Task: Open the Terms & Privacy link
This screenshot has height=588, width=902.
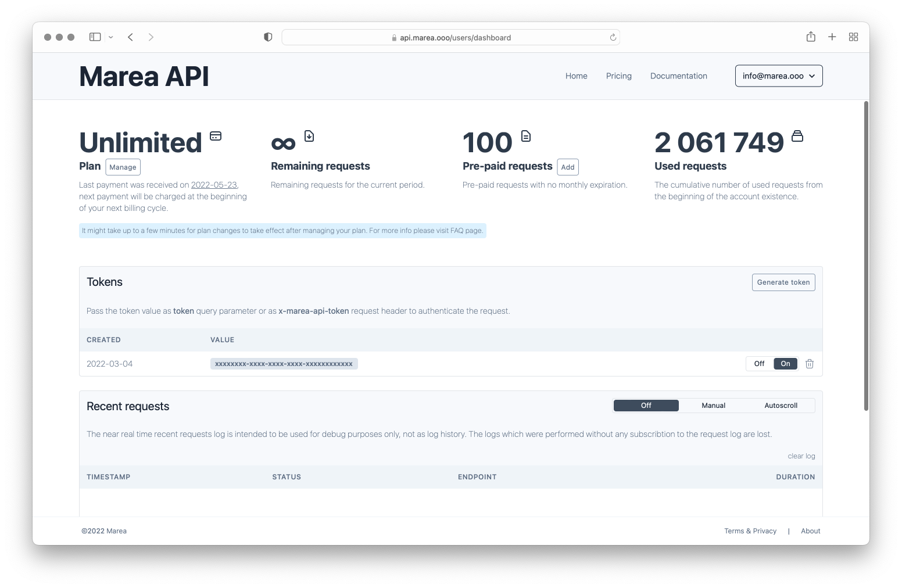Action: tap(750, 531)
